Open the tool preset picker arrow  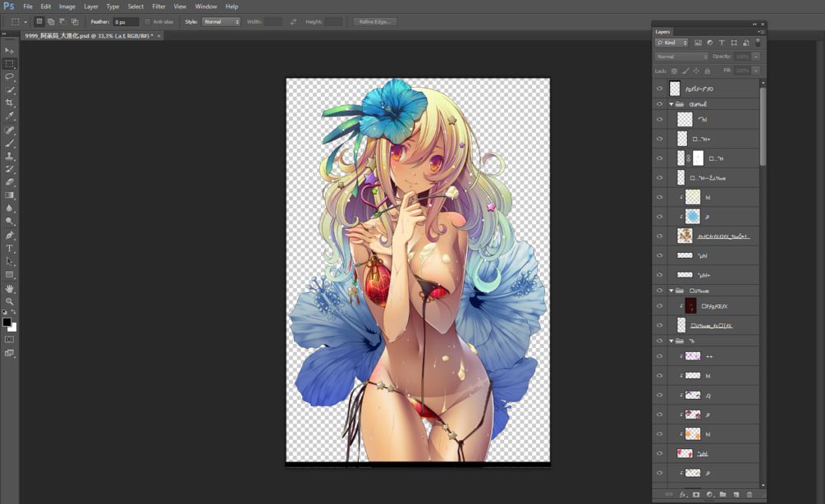pyautogui.click(x=25, y=22)
